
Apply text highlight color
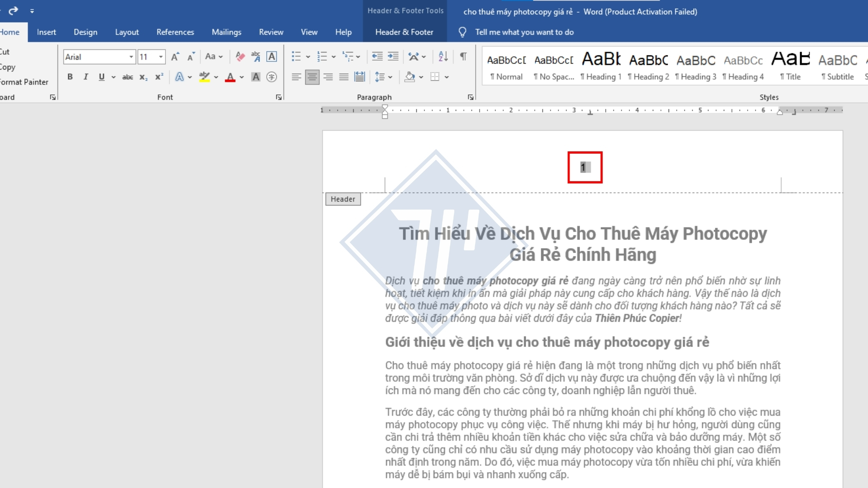click(x=205, y=77)
